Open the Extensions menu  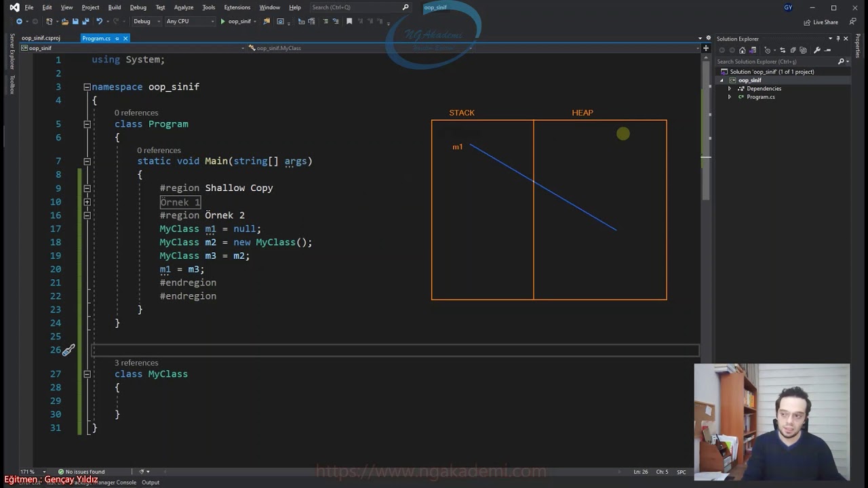(237, 7)
